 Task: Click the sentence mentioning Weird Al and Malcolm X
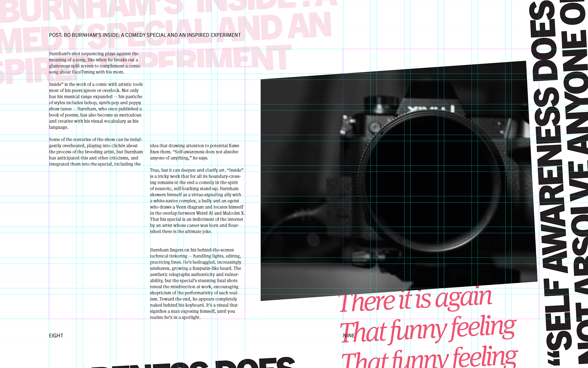click(197, 213)
